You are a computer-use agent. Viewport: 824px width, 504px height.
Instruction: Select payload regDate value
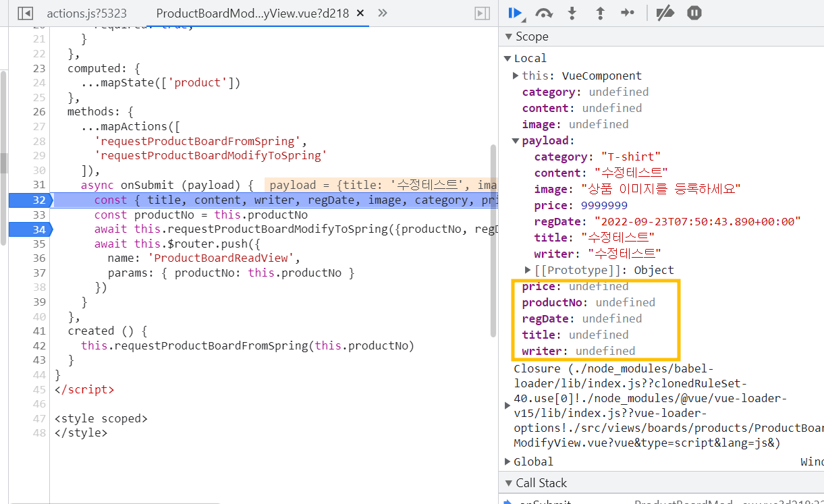(698, 221)
